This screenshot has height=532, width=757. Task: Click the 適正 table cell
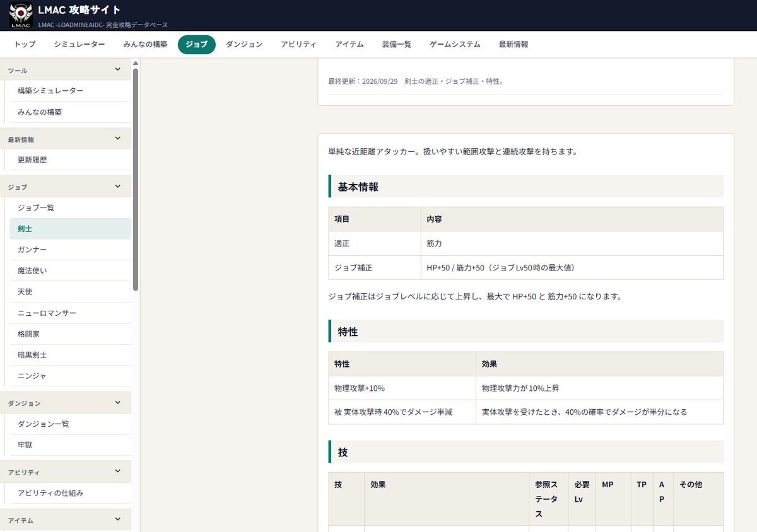375,243
